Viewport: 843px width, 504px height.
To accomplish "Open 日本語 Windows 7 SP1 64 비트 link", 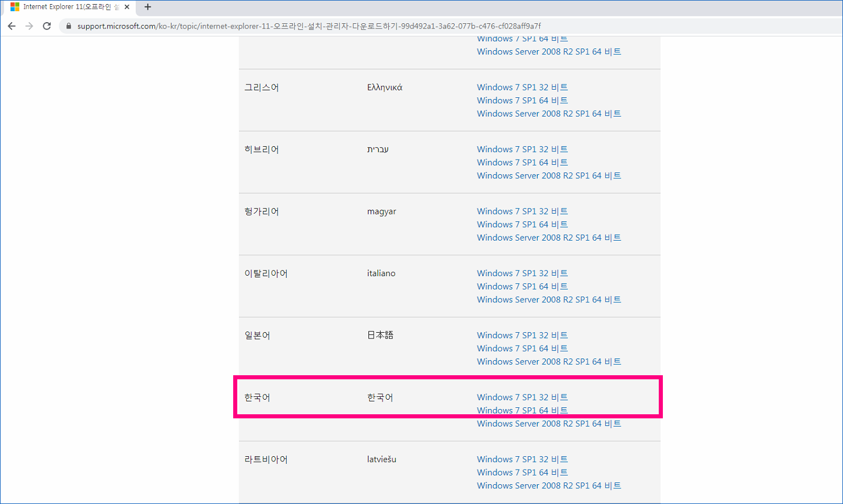I will [522, 348].
